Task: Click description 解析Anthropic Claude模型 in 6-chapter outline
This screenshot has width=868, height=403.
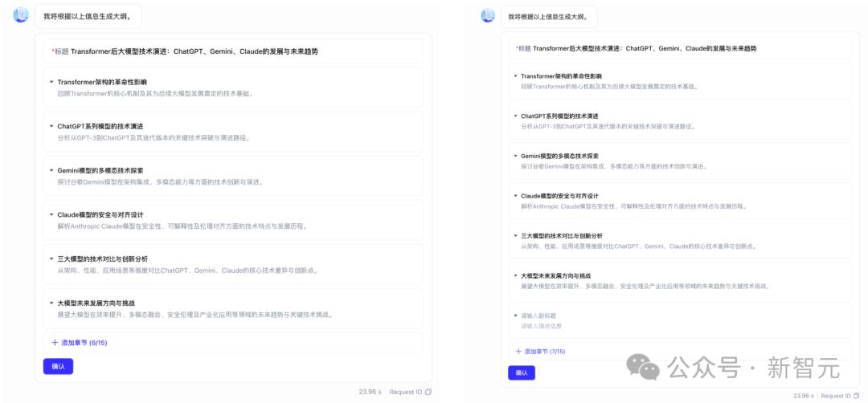Action: coord(182,226)
